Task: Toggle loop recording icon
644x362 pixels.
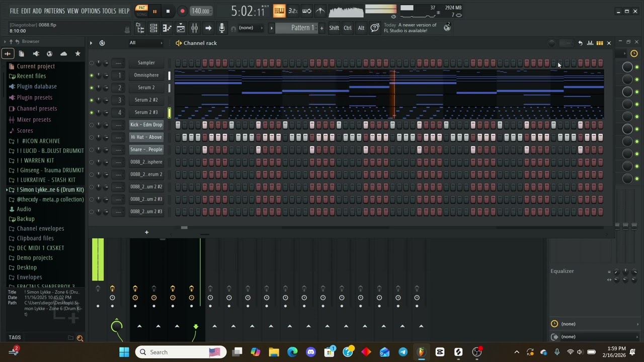Action: (x=306, y=11)
